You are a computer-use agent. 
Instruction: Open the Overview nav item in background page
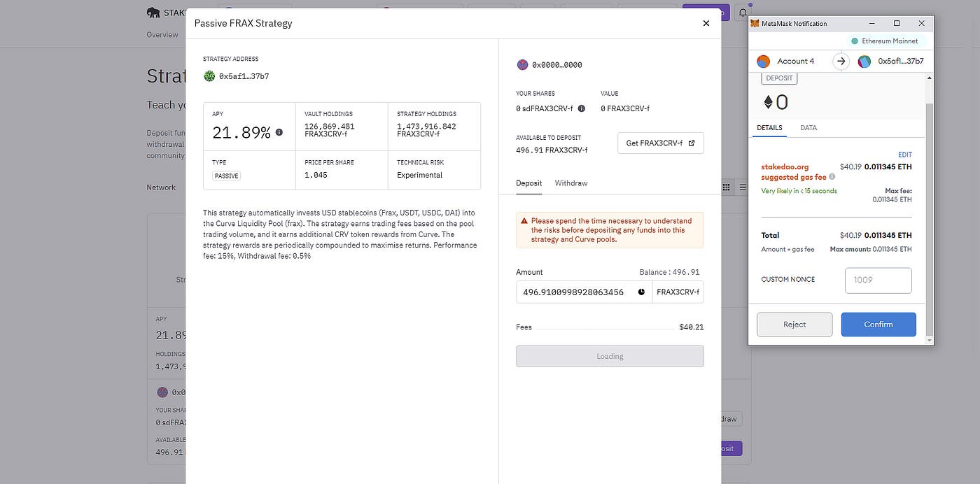(x=162, y=35)
